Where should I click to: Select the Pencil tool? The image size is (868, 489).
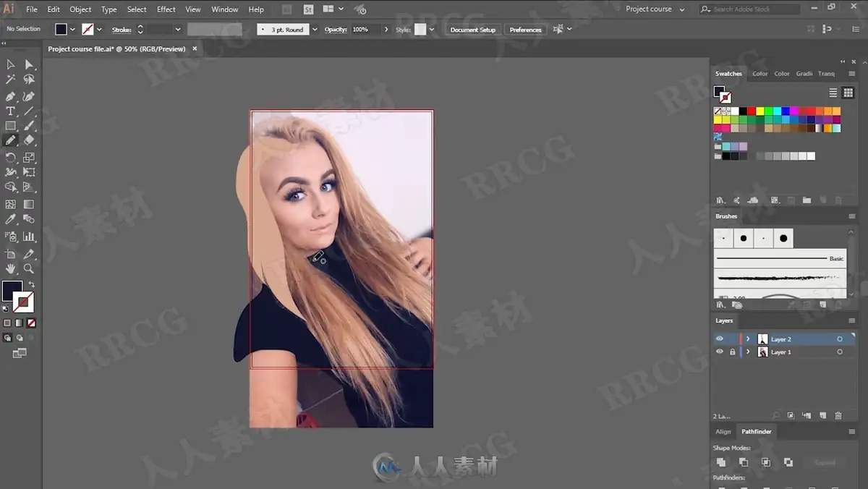10,140
